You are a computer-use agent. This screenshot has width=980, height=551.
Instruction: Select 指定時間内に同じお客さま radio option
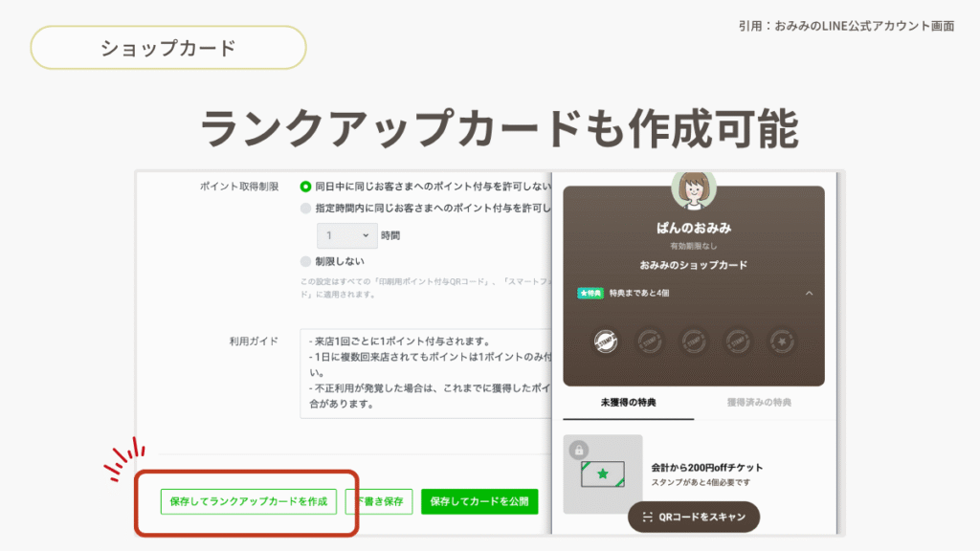click(306, 208)
